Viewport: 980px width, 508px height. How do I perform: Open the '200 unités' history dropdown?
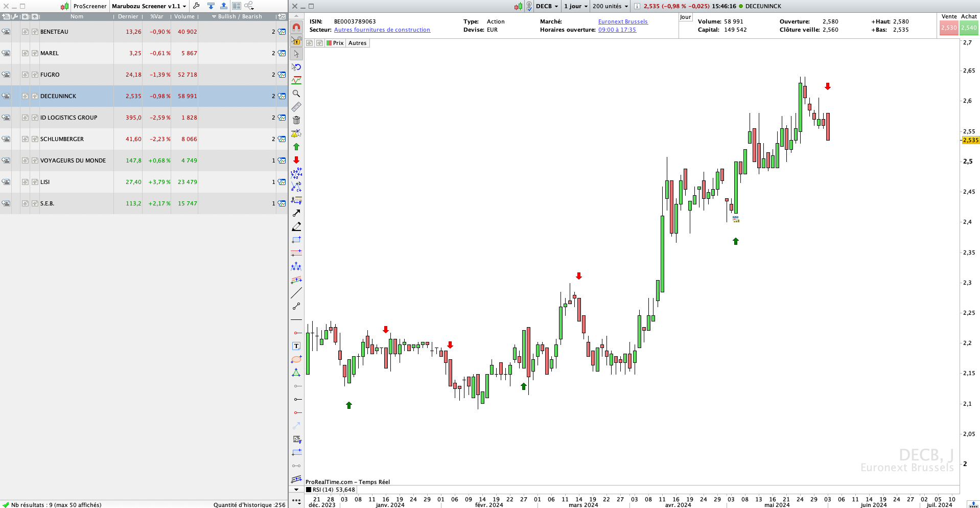(610, 6)
